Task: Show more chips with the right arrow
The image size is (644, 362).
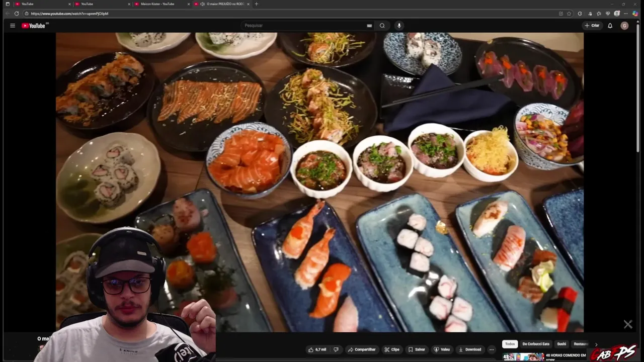Action: tap(596, 344)
